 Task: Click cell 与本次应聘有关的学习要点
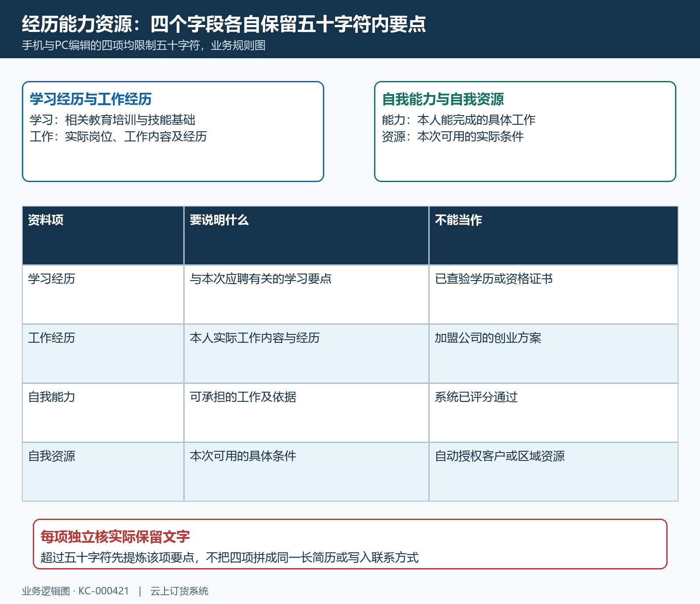point(306,295)
